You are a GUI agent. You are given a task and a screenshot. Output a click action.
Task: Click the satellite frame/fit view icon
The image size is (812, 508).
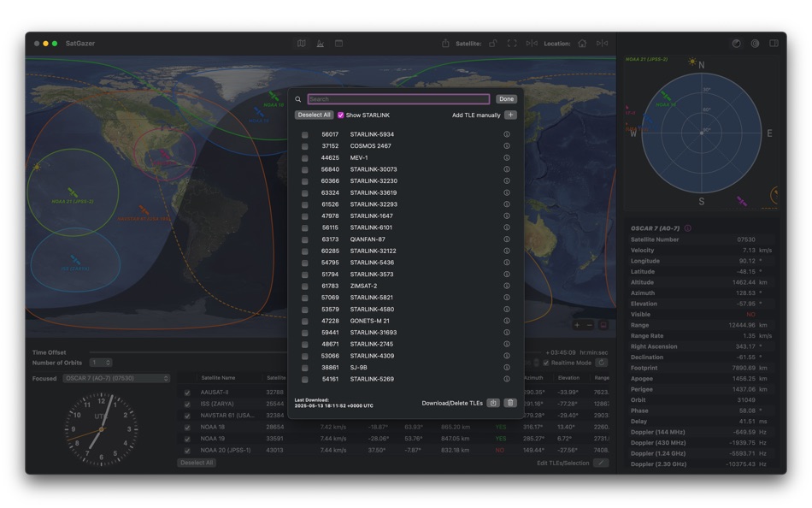(512, 44)
